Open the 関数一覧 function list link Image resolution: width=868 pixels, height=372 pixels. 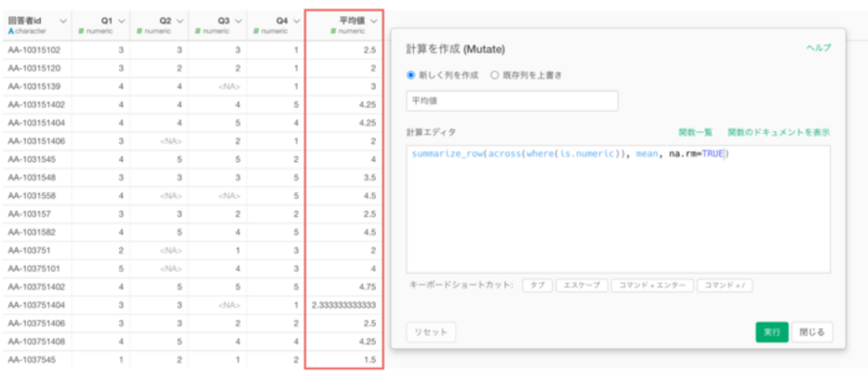coord(695,133)
